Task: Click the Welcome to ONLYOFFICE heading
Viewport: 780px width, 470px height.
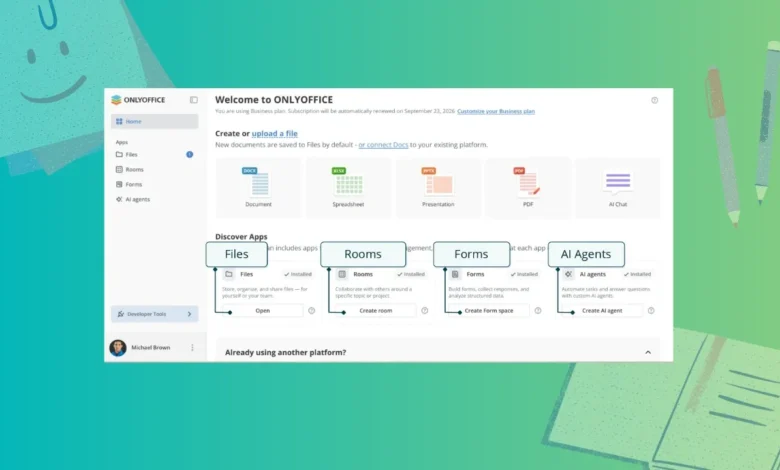Action: point(274,100)
